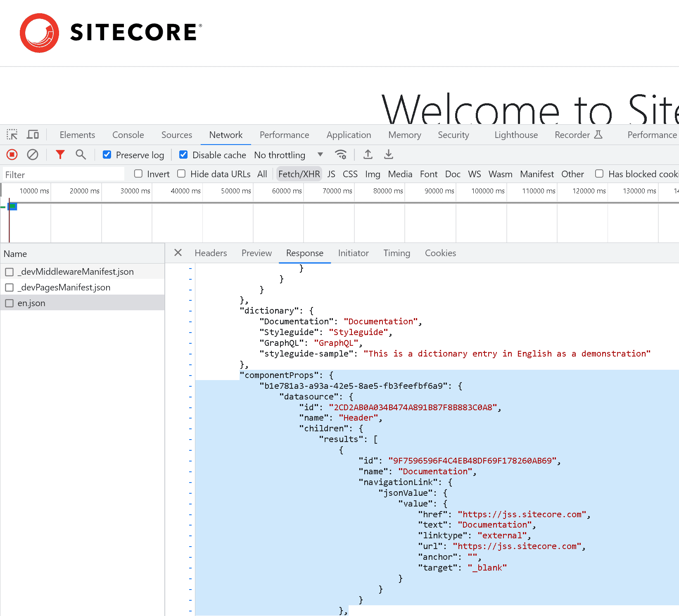Enable the Invert filter checkbox

coord(138,174)
